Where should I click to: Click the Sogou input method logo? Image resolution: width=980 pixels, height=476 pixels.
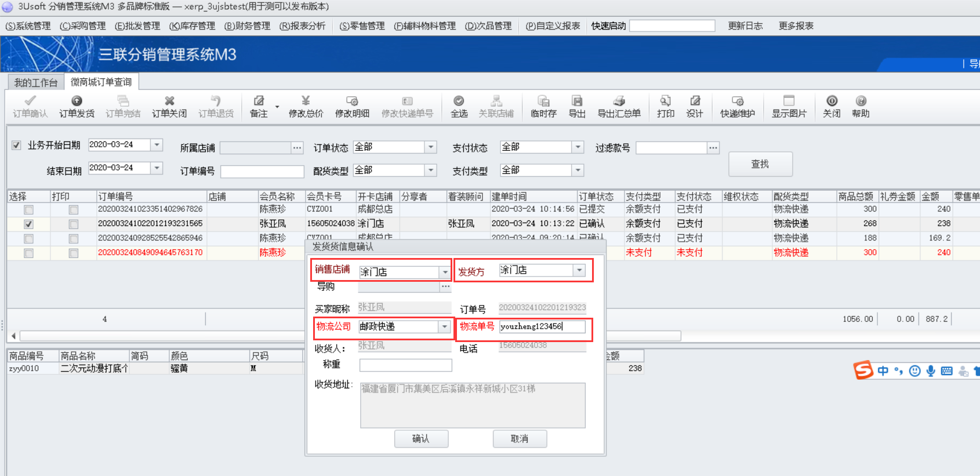pyautogui.click(x=863, y=370)
